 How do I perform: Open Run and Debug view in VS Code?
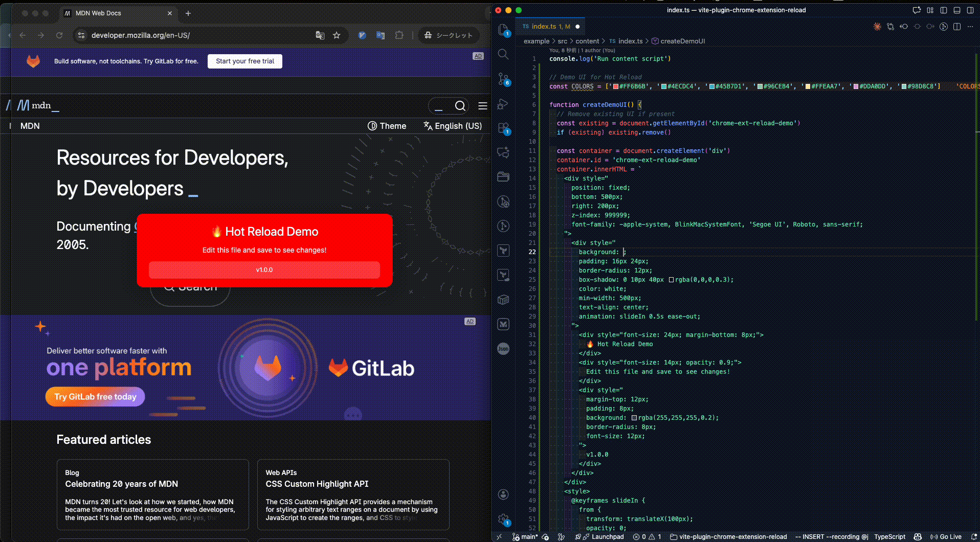point(503,104)
